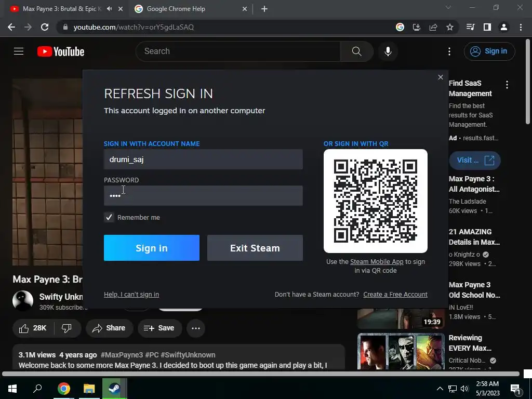Show hidden system tray icons
The height and width of the screenshot is (399, 532).
click(440, 389)
